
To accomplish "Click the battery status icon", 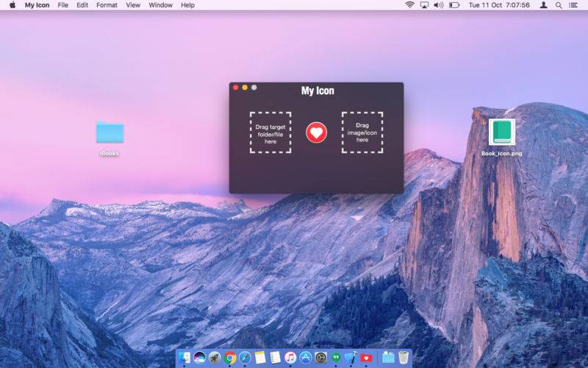I will (454, 5).
